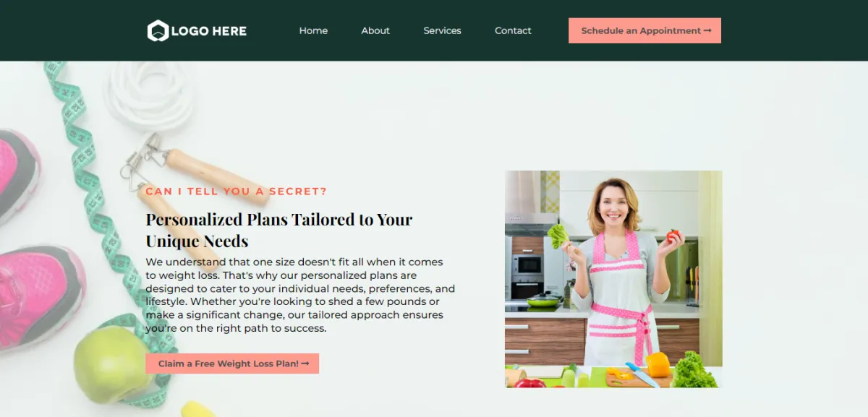Click the CAN I TELL YOU A SECRET subheading
The image size is (868, 417).
237,192
